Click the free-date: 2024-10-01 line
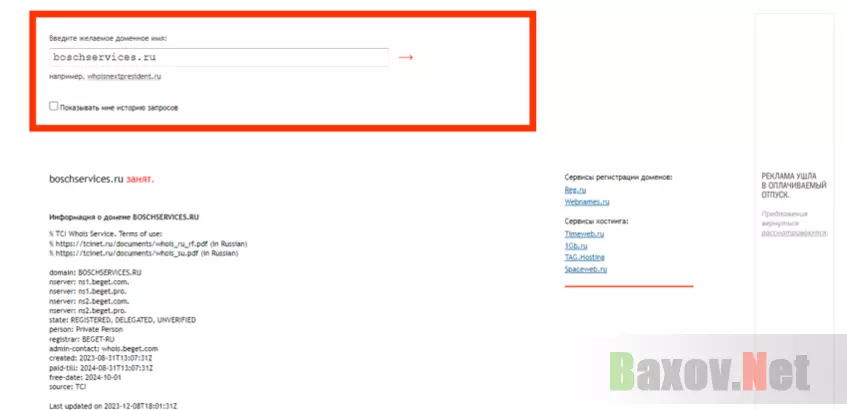847x410 pixels. 85,378
